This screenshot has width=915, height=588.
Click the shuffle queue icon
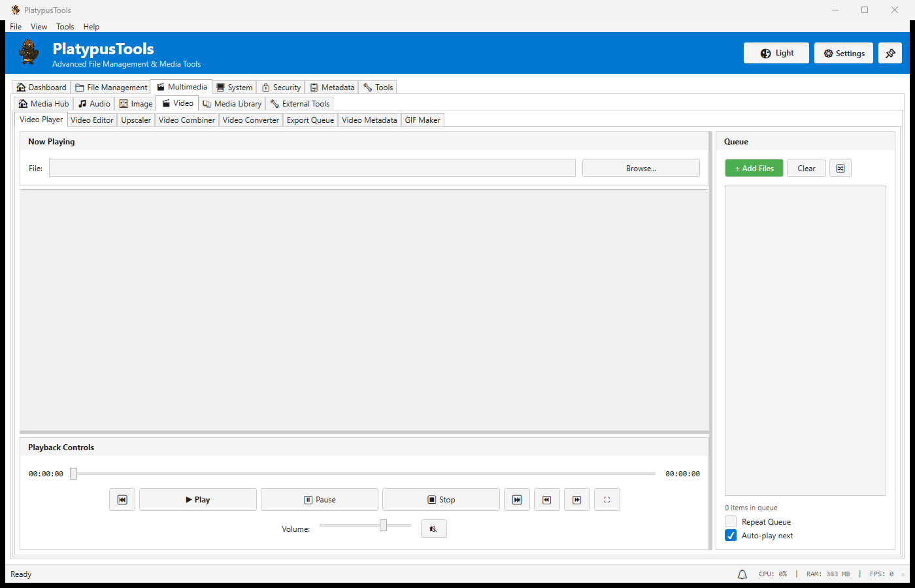click(840, 168)
